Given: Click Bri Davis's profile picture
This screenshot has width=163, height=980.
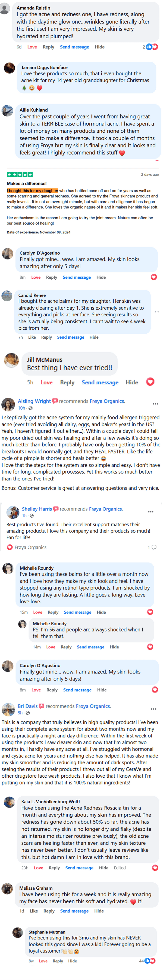Looking at the screenshot, I should point(8,710).
